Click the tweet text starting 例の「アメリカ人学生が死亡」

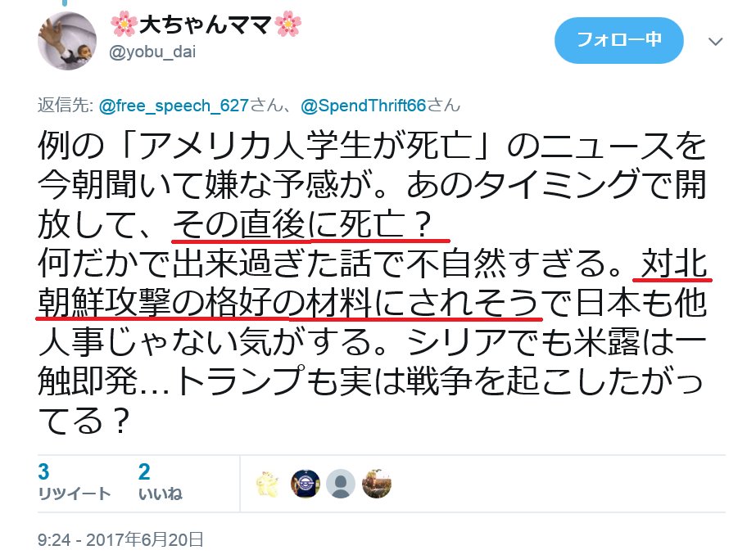[372, 283]
